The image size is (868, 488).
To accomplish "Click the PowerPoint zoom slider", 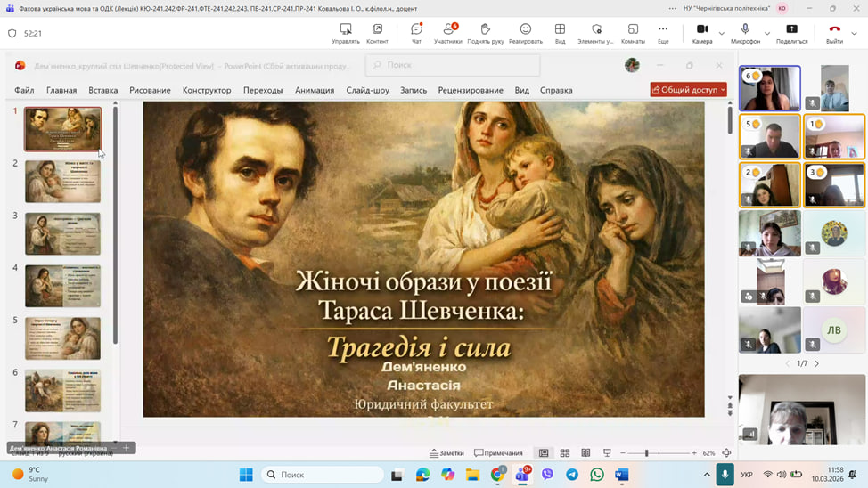I will click(x=647, y=453).
